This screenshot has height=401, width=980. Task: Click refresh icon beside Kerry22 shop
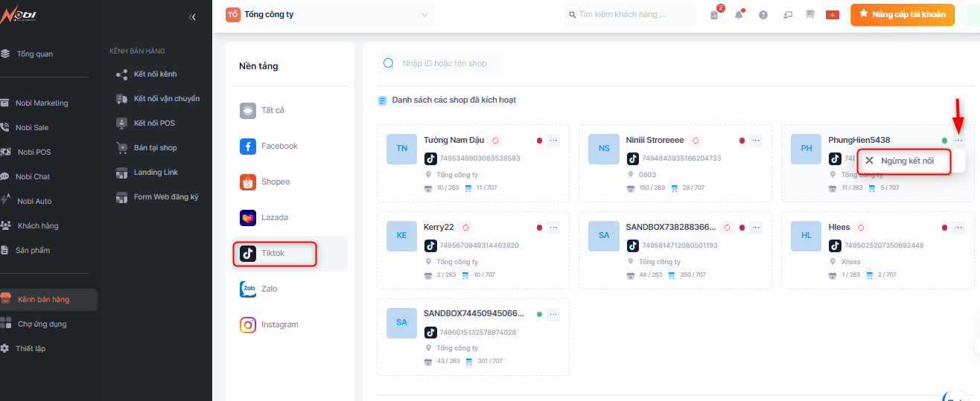pos(466,227)
